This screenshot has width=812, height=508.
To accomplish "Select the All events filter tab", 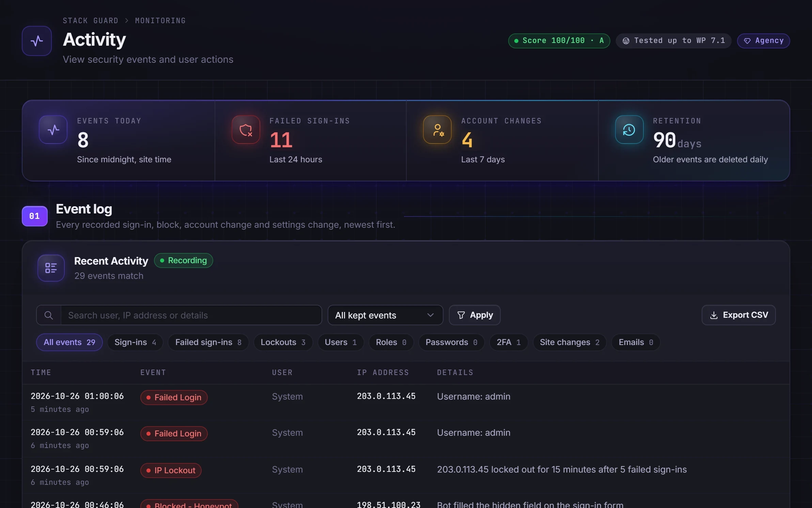I will tap(69, 342).
